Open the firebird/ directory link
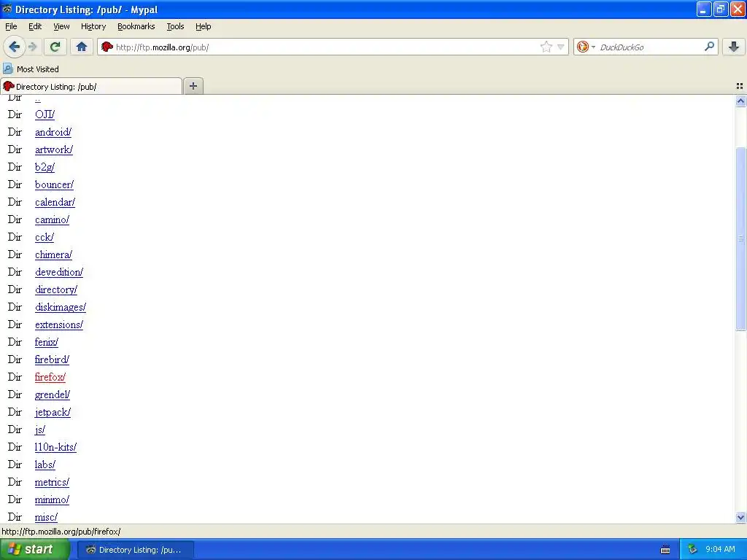Screen dimensions: 747x560 pos(52,359)
